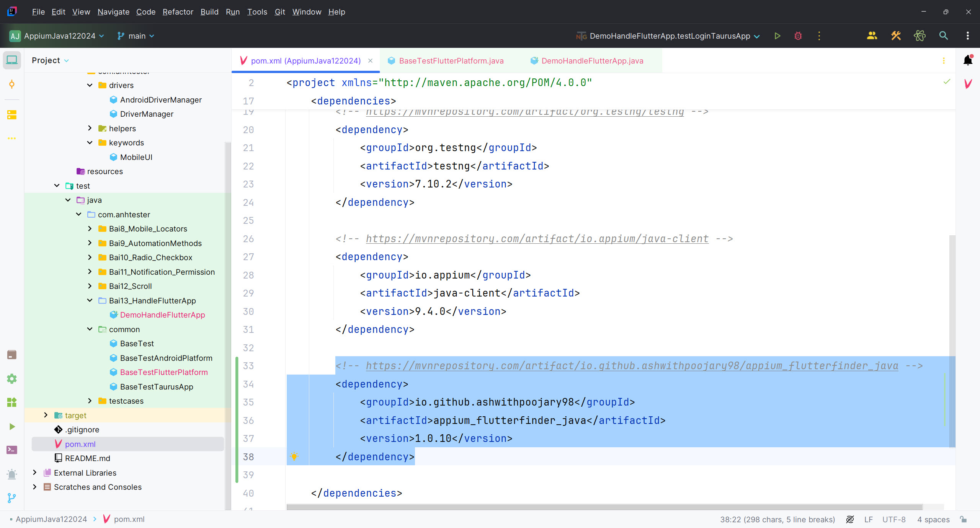Open Code With Me icon
The image size is (980, 528).
[x=872, y=36]
